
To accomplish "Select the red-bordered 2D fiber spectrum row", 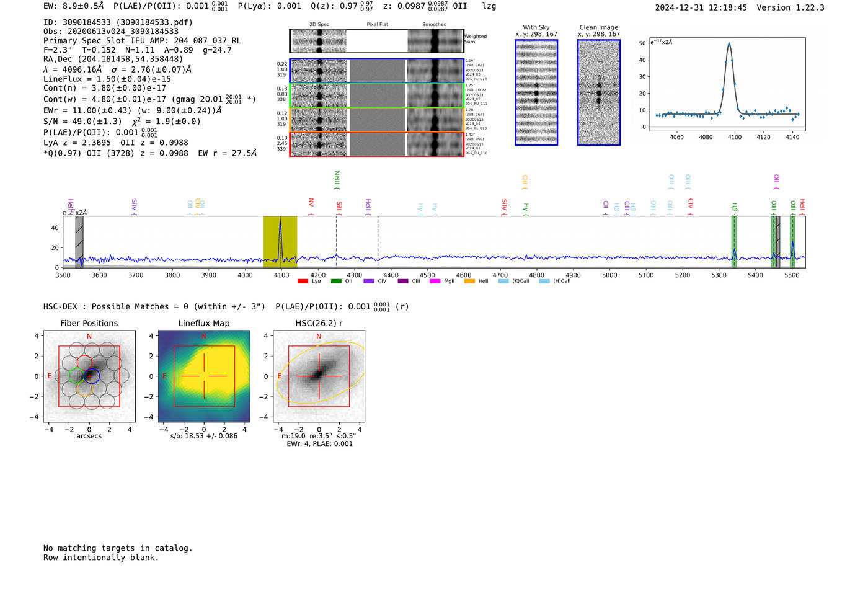I will tap(376, 144).
